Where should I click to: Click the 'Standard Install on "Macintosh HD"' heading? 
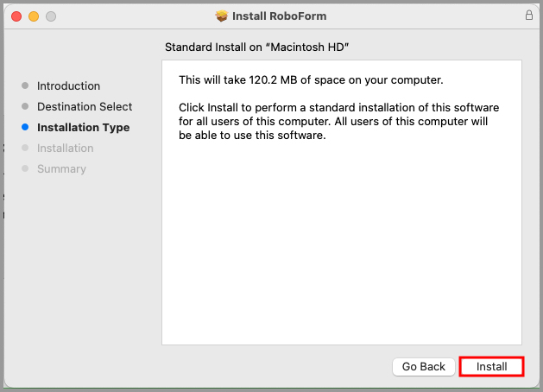coord(256,47)
